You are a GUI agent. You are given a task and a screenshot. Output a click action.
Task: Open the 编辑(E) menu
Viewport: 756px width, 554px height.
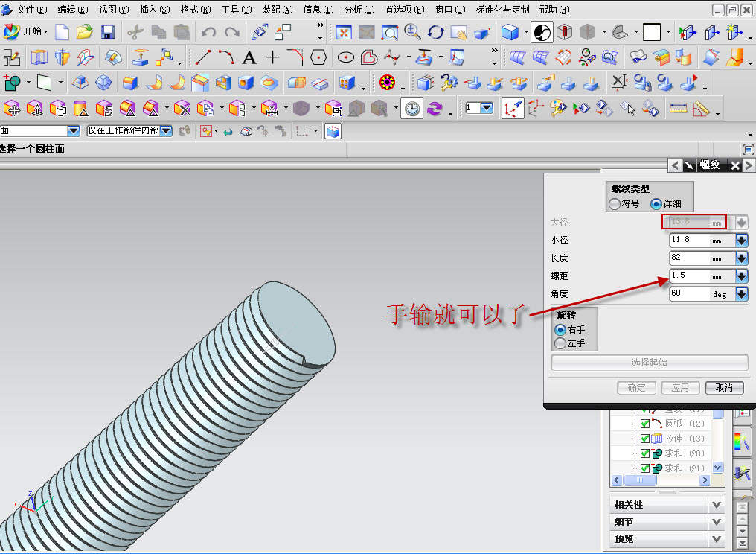73,10
